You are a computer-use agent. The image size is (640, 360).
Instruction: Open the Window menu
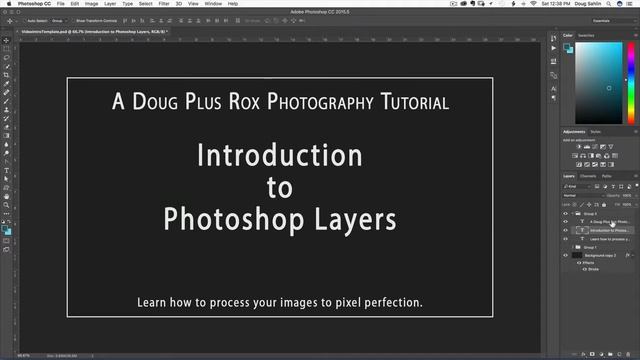213,4
